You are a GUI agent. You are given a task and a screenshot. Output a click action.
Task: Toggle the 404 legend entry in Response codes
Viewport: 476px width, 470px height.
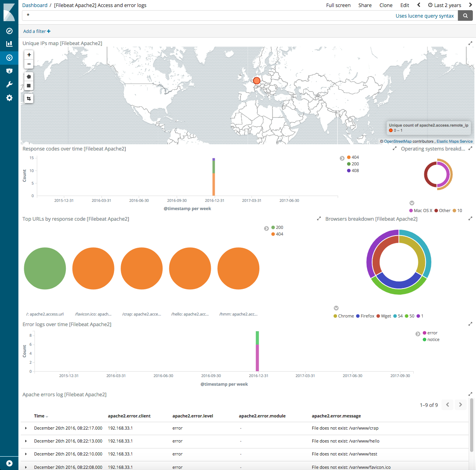(x=354, y=157)
